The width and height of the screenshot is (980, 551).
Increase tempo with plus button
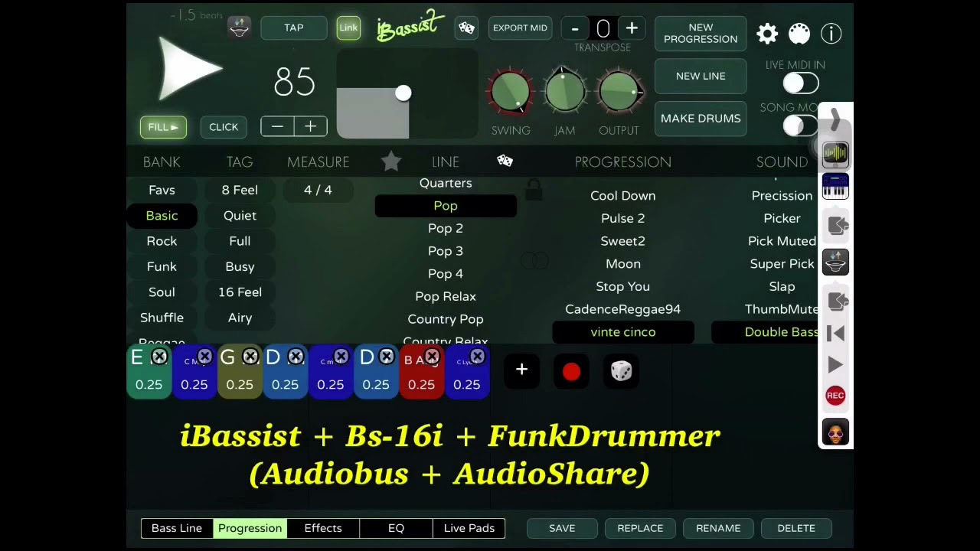pyautogui.click(x=310, y=126)
